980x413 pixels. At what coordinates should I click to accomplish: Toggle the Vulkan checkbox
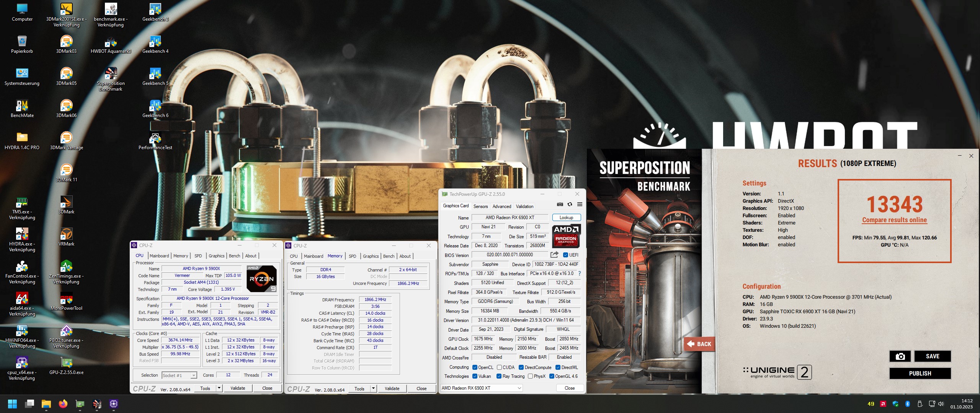pos(475,376)
